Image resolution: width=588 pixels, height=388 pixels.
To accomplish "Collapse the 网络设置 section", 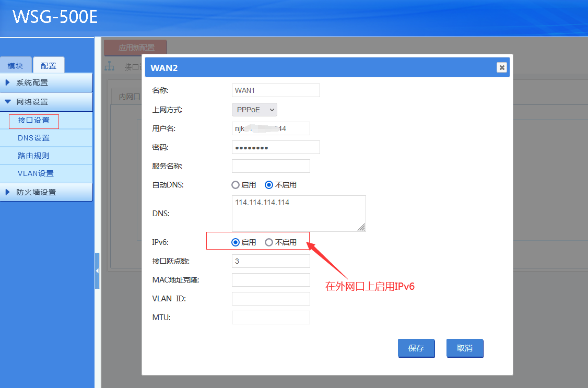I will pos(46,102).
